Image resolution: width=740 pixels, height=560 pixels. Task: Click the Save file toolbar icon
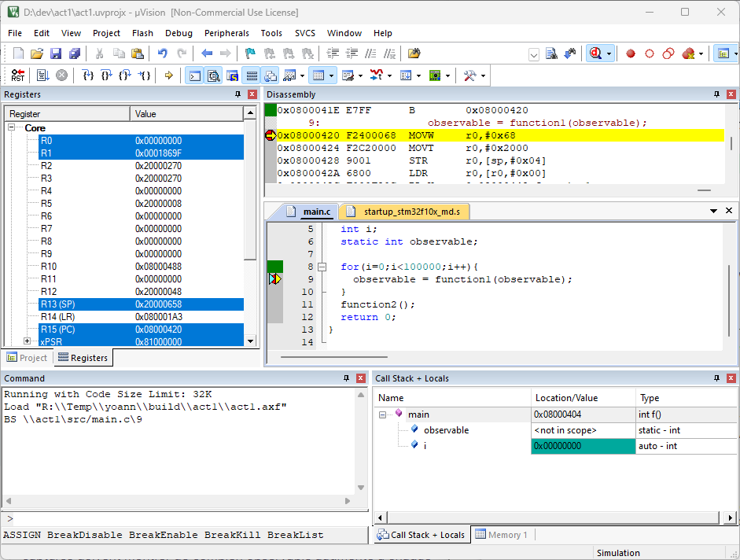click(56, 53)
